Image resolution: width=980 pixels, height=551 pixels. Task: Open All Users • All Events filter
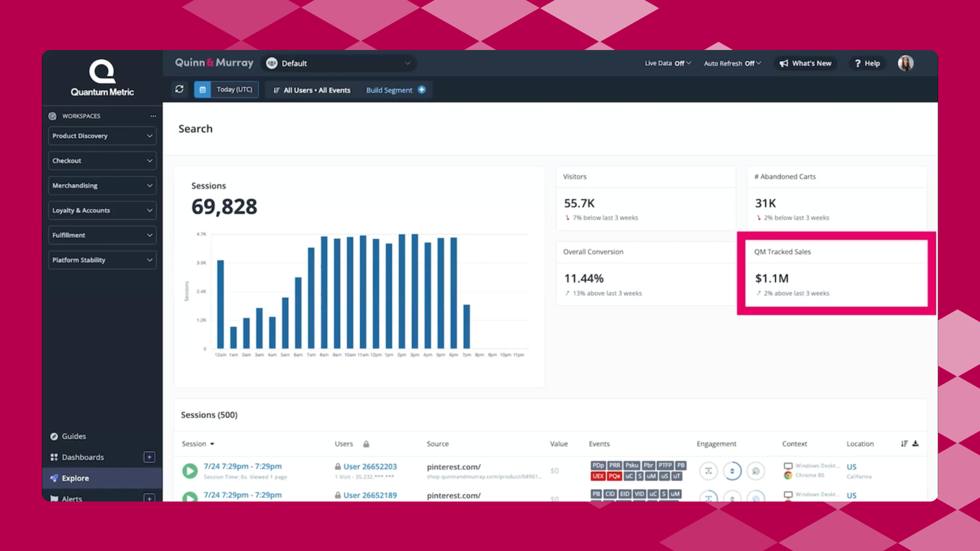click(x=312, y=90)
